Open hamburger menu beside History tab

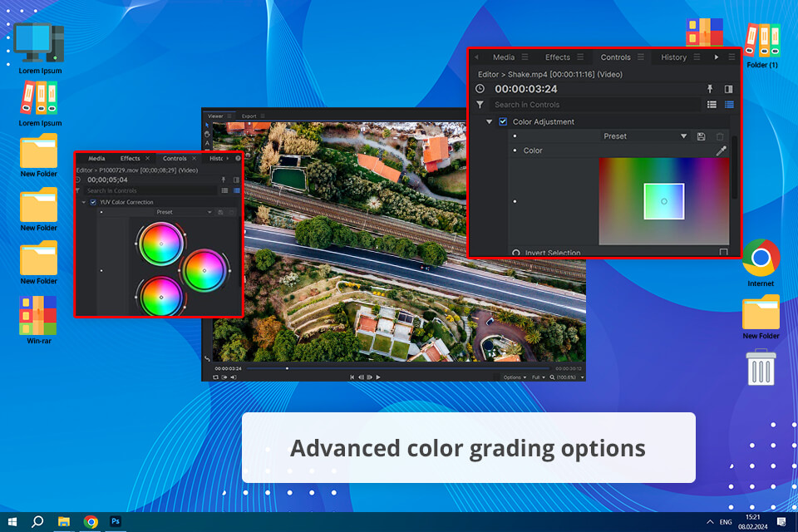(x=697, y=57)
